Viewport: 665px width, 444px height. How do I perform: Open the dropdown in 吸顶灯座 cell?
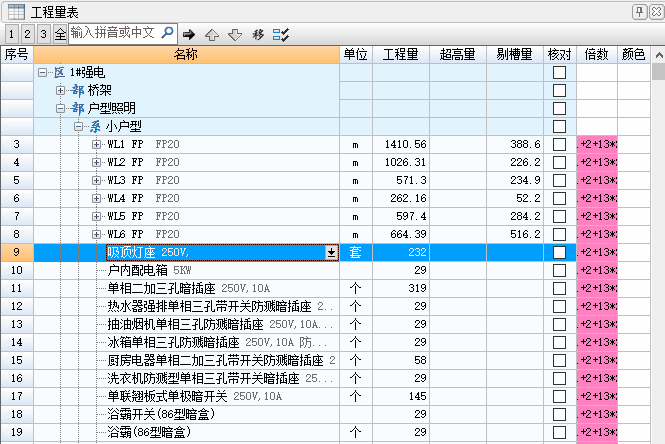(x=332, y=253)
